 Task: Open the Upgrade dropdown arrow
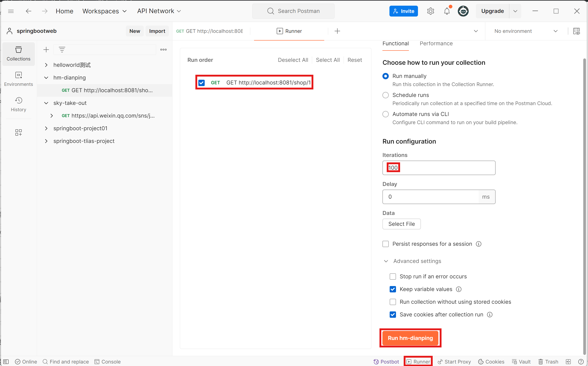pos(515,11)
